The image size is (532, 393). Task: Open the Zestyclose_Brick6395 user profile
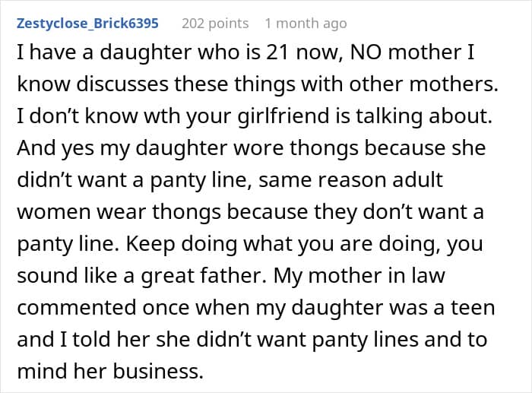pyautogui.click(x=87, y=23)
